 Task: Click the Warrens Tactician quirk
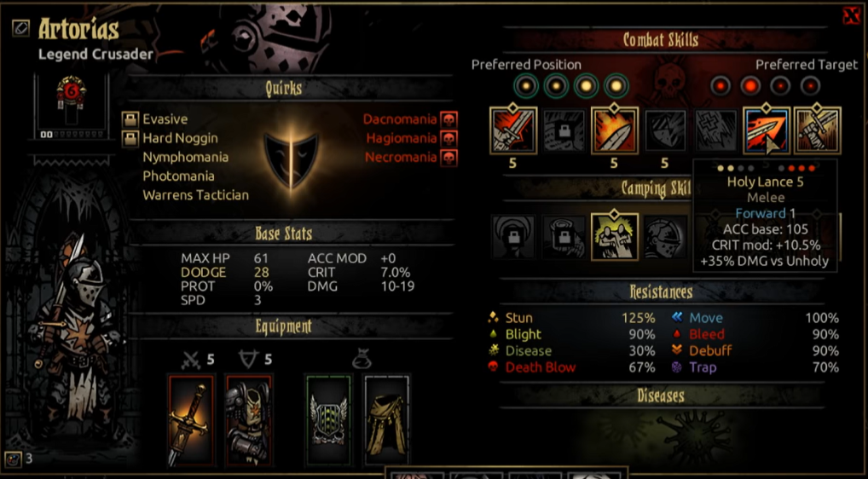195,194
